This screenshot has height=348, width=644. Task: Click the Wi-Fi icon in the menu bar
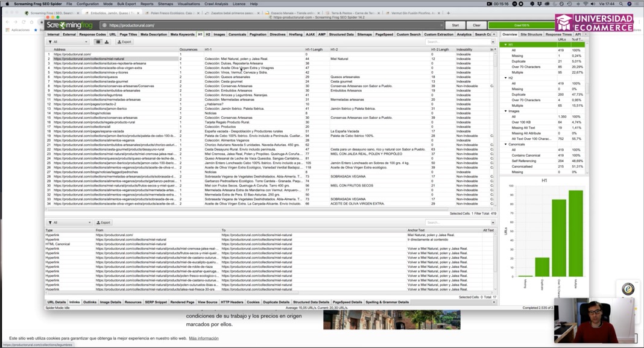coord(586,4)
